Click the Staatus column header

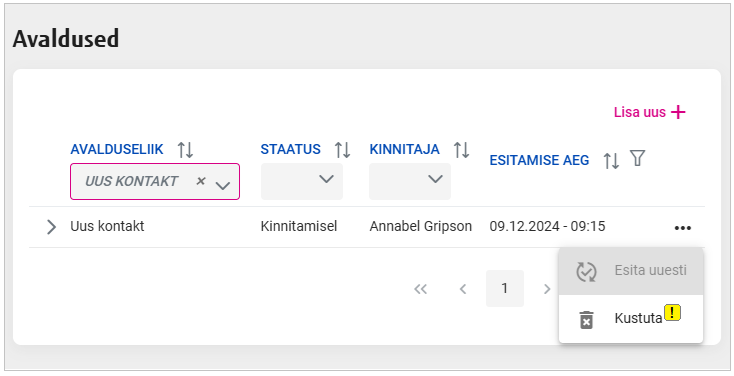point(290,149)
